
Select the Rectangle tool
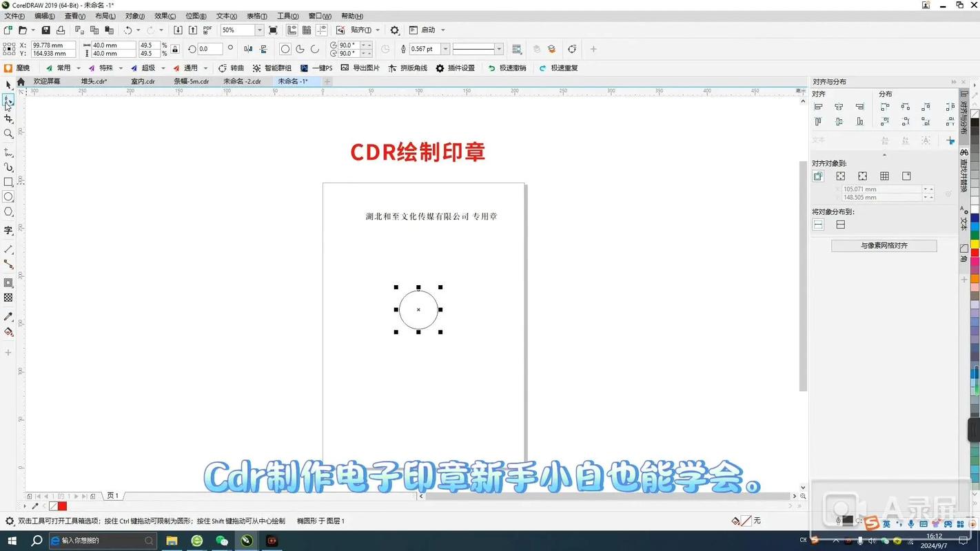[9, 182]
